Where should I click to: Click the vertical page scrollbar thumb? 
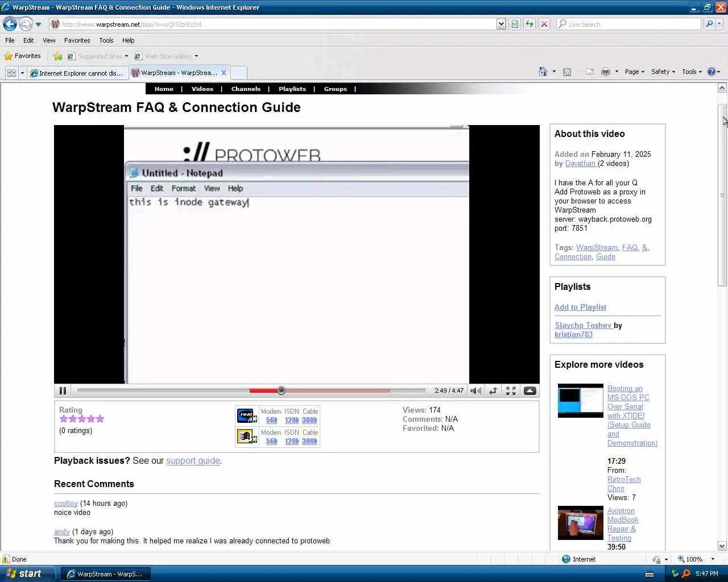(x=722, y=195)
